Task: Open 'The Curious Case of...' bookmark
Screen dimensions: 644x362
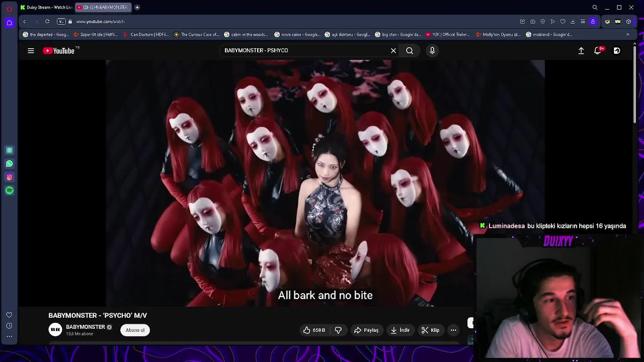Action: click(x=196, y=35)
